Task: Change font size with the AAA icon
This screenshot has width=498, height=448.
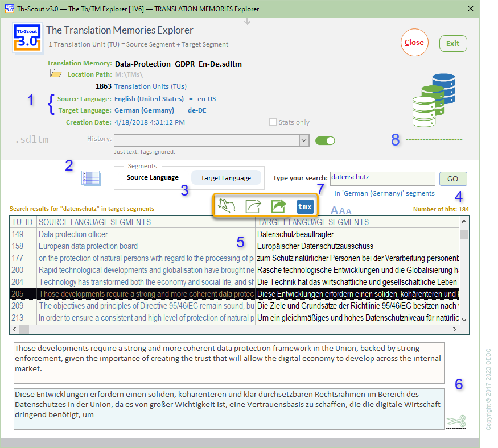Action: (341, 210)
